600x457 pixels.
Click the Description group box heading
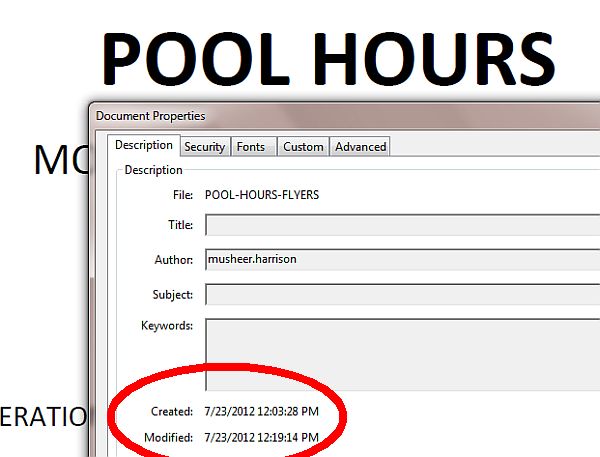coord(153,170)
